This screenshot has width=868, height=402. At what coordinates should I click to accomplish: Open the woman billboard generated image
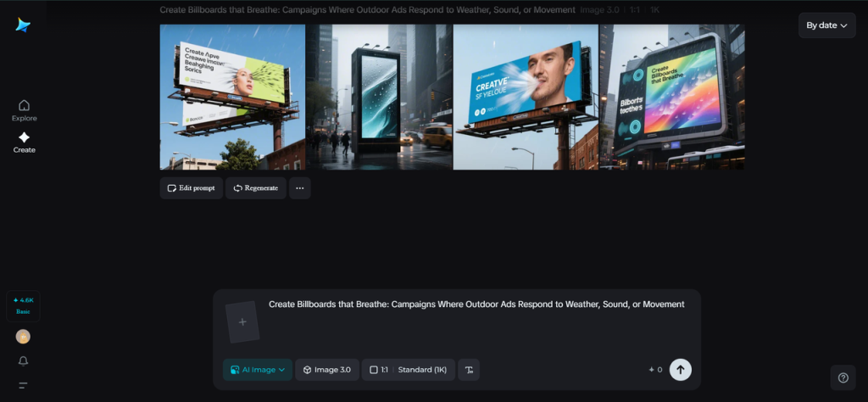[232, 97]
